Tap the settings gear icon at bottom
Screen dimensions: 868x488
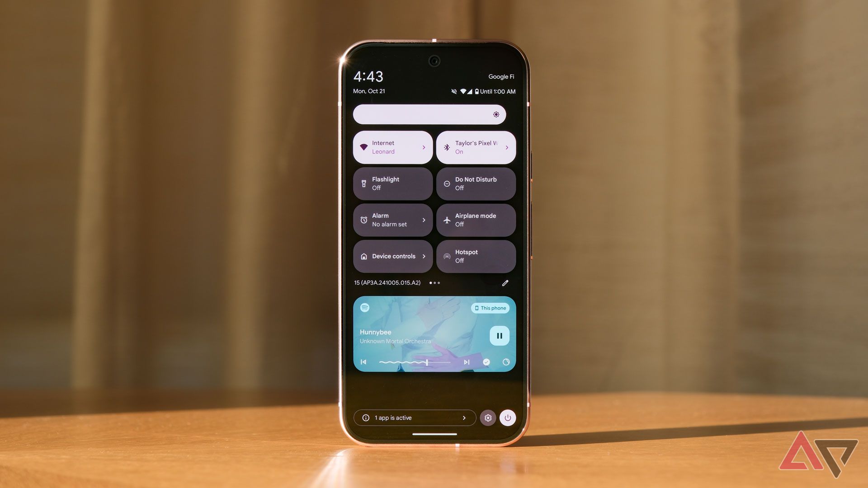488,417
